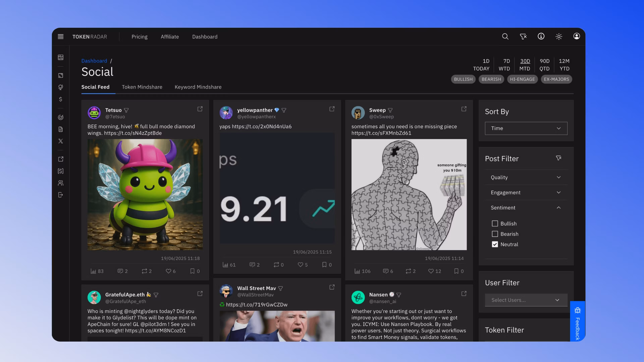Open the Sort By Time dropdown
This screenshot has width=644, height=362.
tap(526, 128)
